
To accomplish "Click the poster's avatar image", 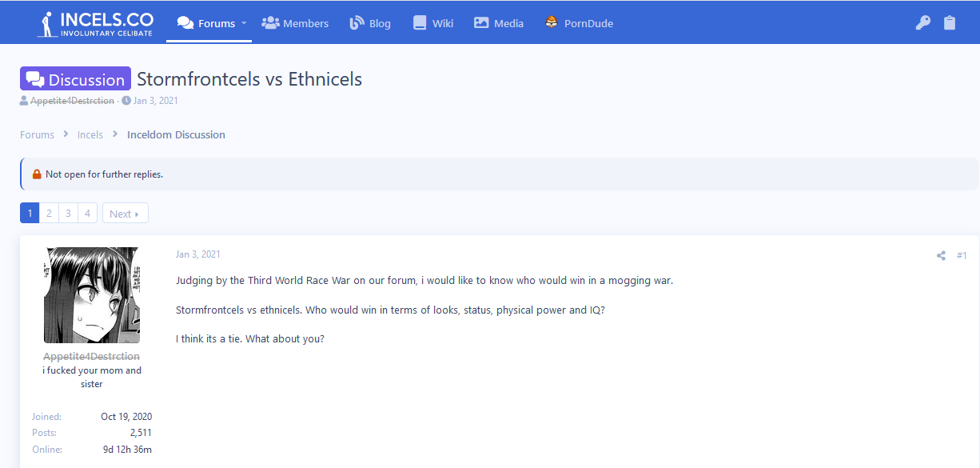I will (x=92, y=295).
